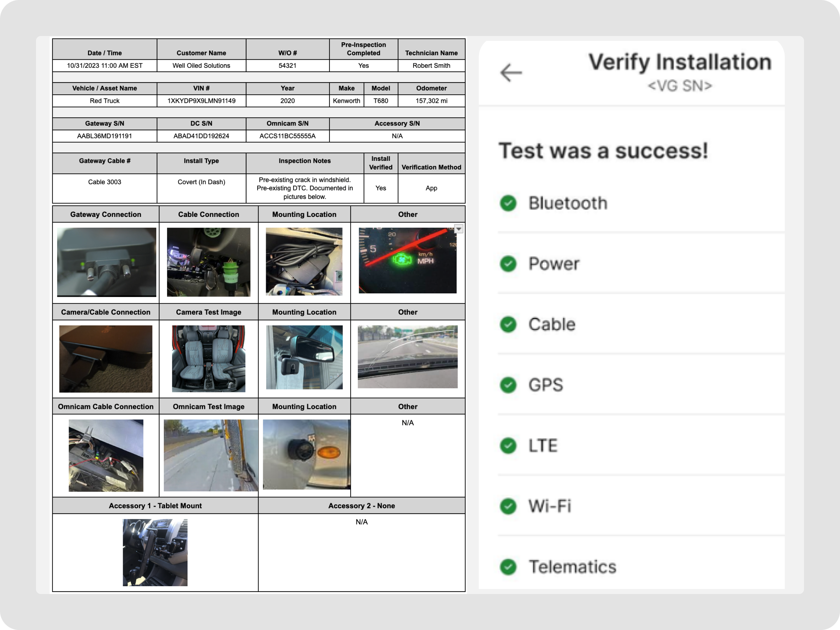Screen dimensions: 840x630
Task: Click the green checkmark beside Wi-Fi
Action: tap(508, 506)
